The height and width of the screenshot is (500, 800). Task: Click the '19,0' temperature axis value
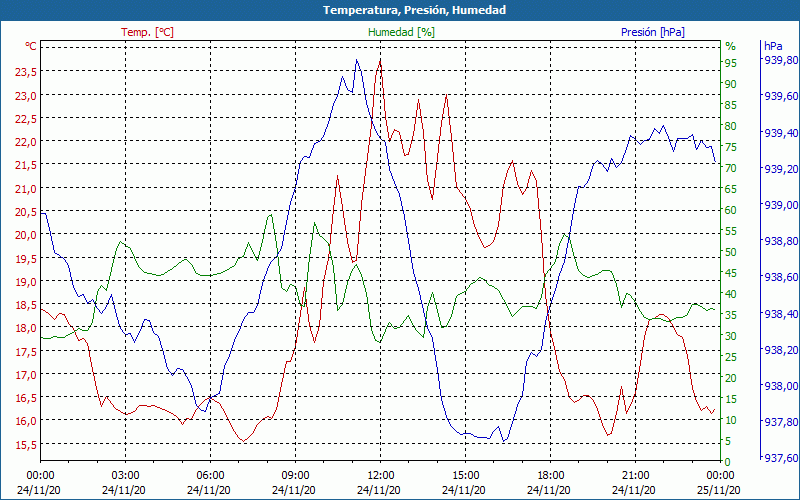tap(26, 282)
